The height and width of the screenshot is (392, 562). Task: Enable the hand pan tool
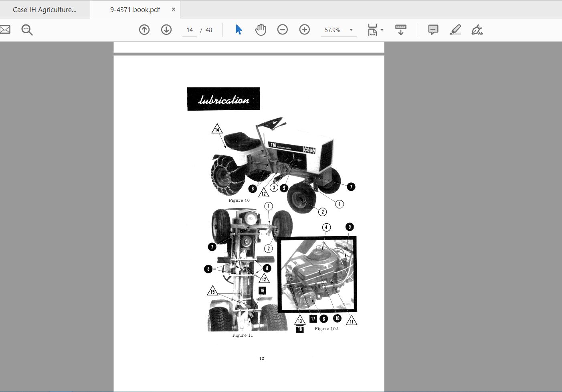(x=261, y=30)
